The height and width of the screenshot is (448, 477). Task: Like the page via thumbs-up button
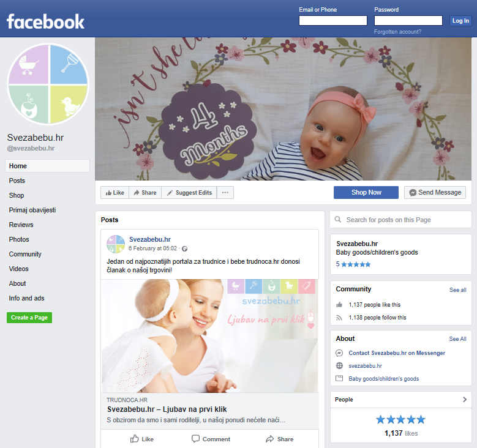point(115,193)
